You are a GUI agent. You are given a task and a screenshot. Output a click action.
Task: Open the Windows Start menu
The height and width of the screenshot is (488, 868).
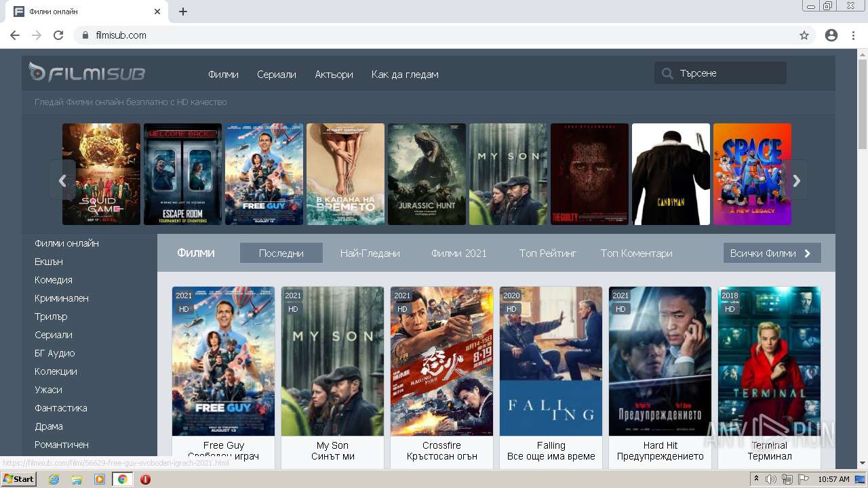pyautogui.click(x=18, y=479)
